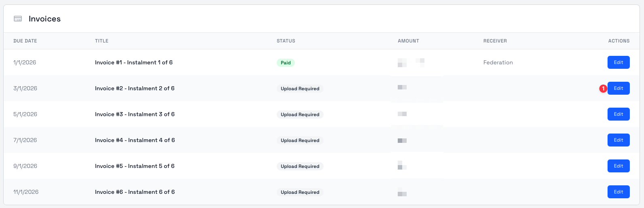Viewport: 644px width, 208px height.
Task: Open Edit for Invoice #3 - Instalment 3
Action: coord(618,114)
